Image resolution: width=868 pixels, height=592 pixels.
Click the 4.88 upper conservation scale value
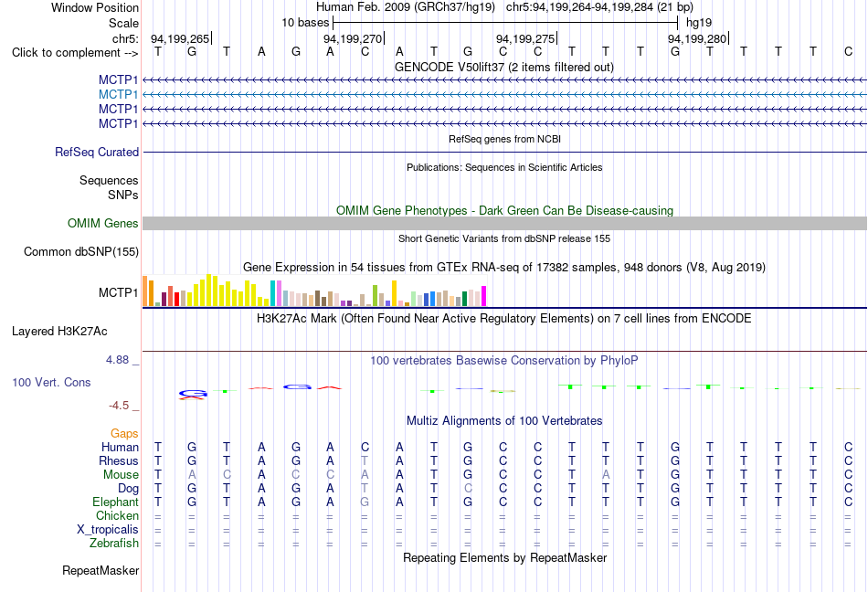[x=117, y=360]
